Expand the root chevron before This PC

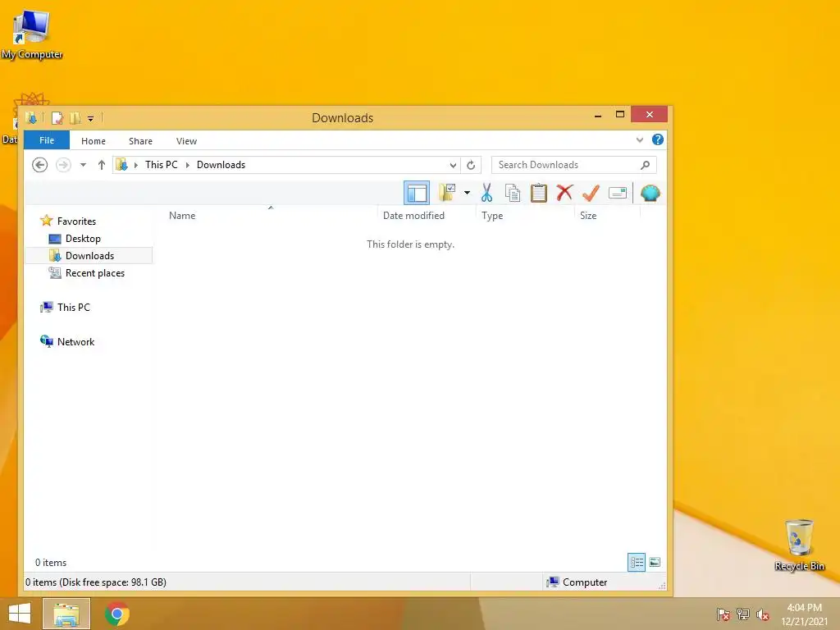135,165
